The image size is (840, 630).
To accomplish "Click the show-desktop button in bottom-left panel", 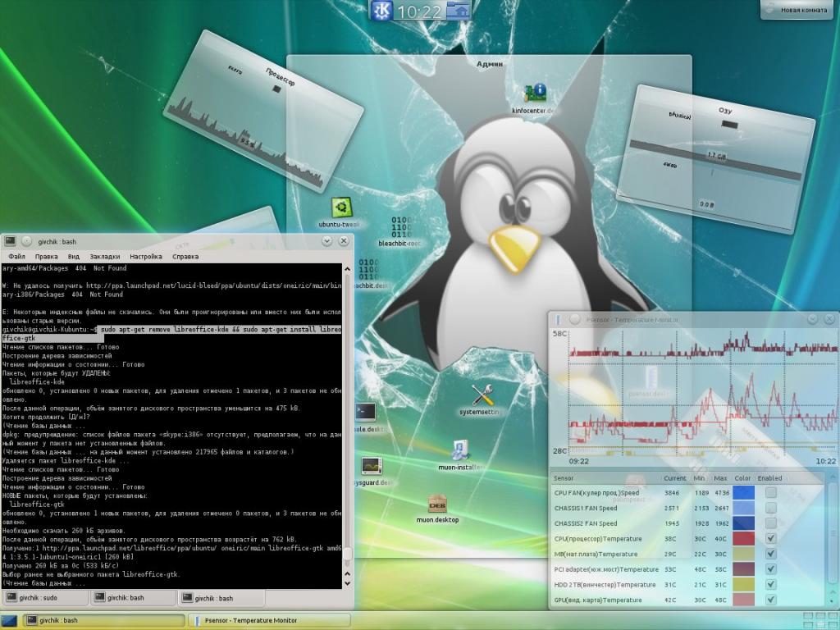I will coord(10,620).
